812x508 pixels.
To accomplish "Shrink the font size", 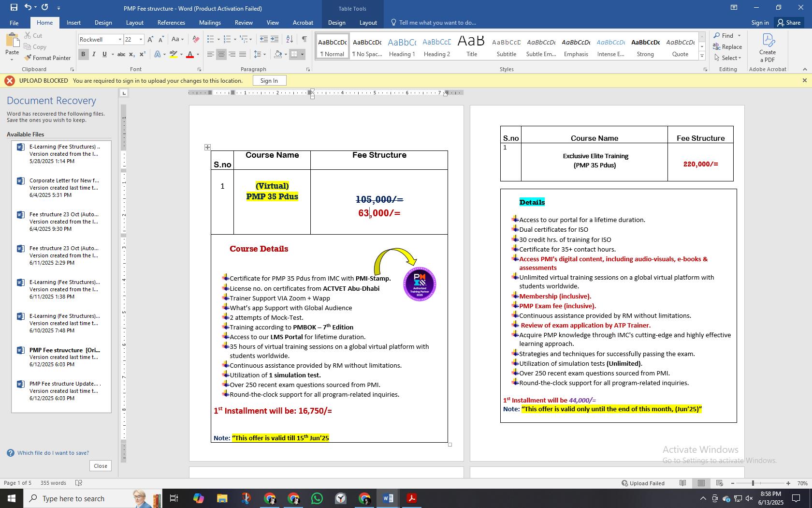I will click(x=161, y=40).
